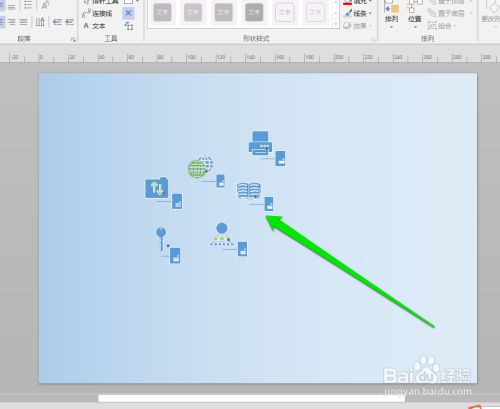Select the globe network shape
The width and height of the screenshot is (500, 409).
pyautogui.click(x=200, y=166)
